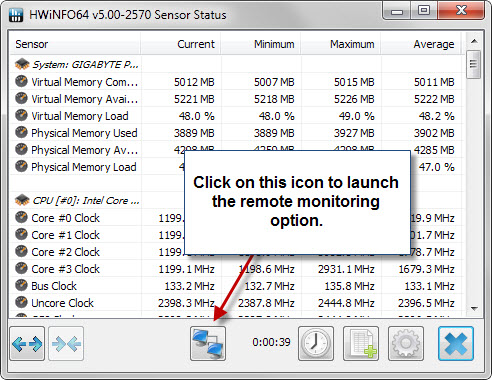The width and height of the screenshot is (492, 380).
Task: Click the Minimum column header
Action: tap(261, 44)
